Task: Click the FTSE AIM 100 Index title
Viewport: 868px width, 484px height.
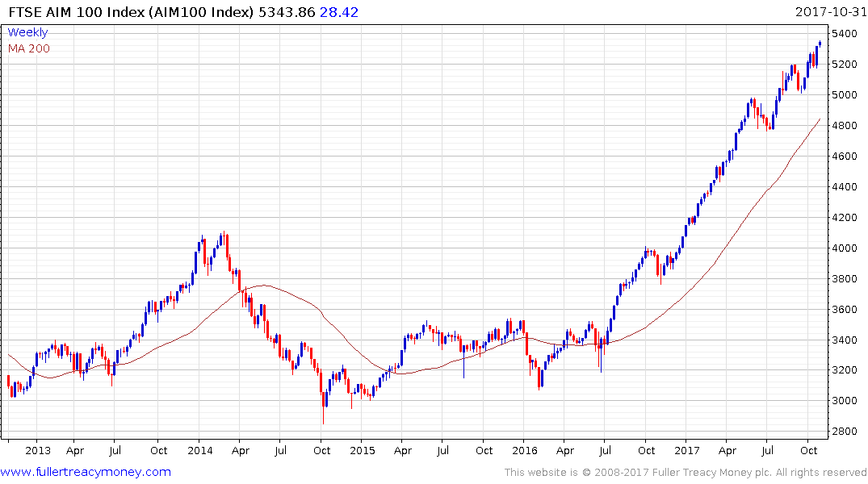Action: tap(131, 11)
